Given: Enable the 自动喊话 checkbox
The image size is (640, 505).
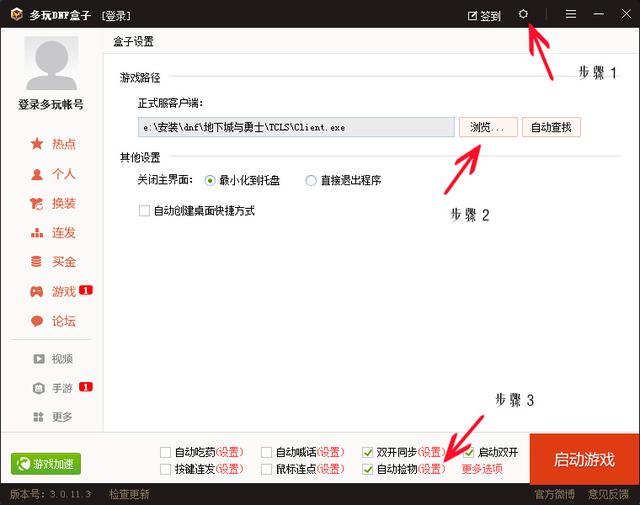Looking at the screenshot, I should (x=267, y=452).
